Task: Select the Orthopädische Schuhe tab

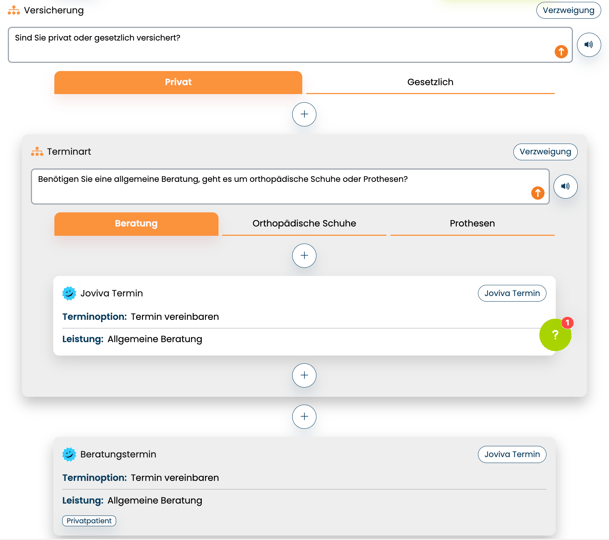Action: tap(304, 223)
